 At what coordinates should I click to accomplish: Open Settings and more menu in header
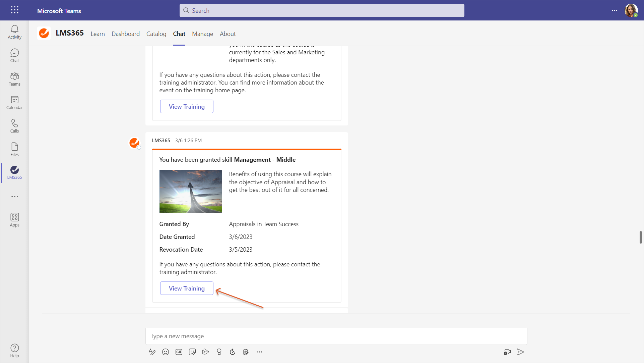[x=614, y=10]
